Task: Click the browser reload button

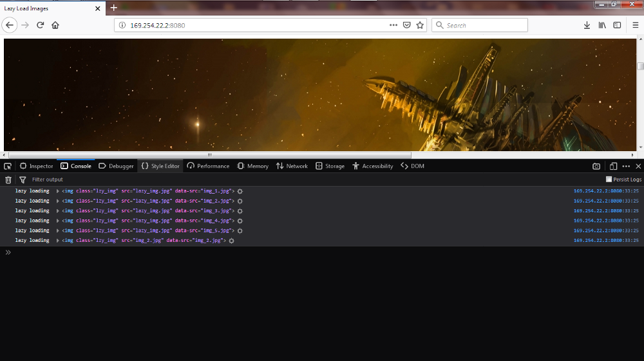Action: (x=40, y=25)
